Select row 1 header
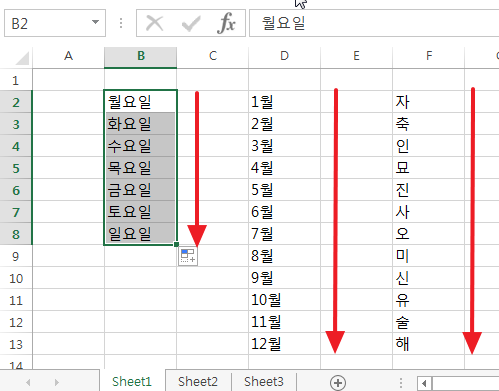This screenshot has height=391, width=499. coord(16,80)
